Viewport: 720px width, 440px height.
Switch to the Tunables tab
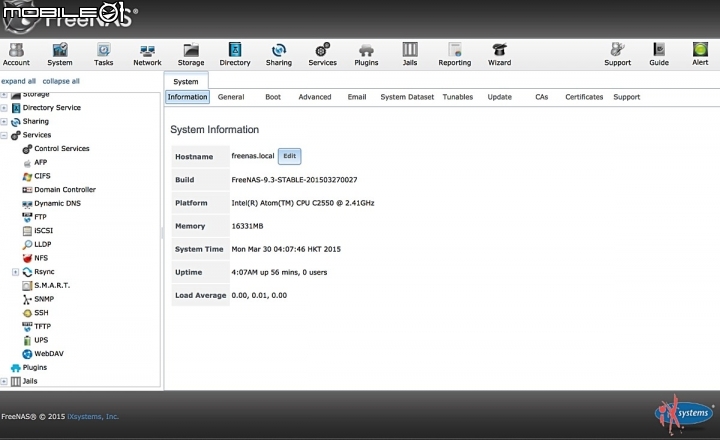pos(458,97)
